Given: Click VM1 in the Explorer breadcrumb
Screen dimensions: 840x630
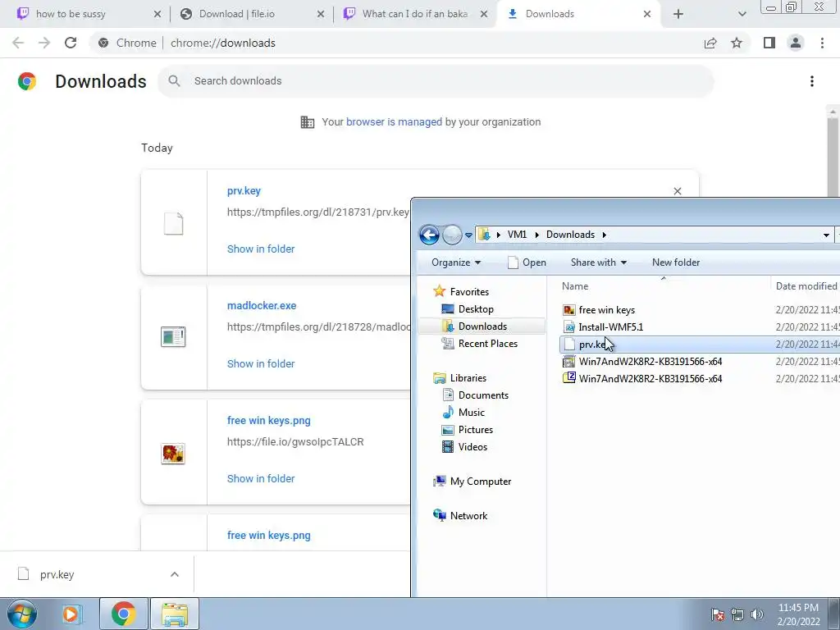Looking at the screenshot, I should point(517,235).
